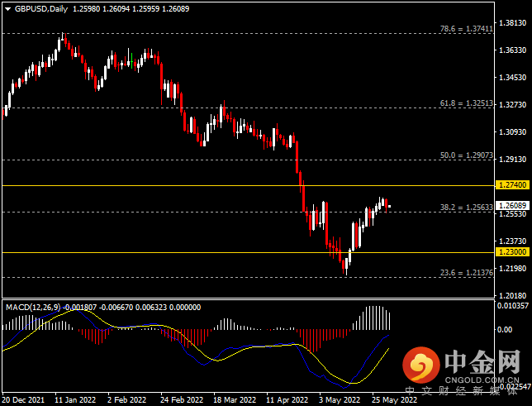Click the 1.23730 price axis value
The width and height of the screenshot is (532, 406).
(513, 241)
